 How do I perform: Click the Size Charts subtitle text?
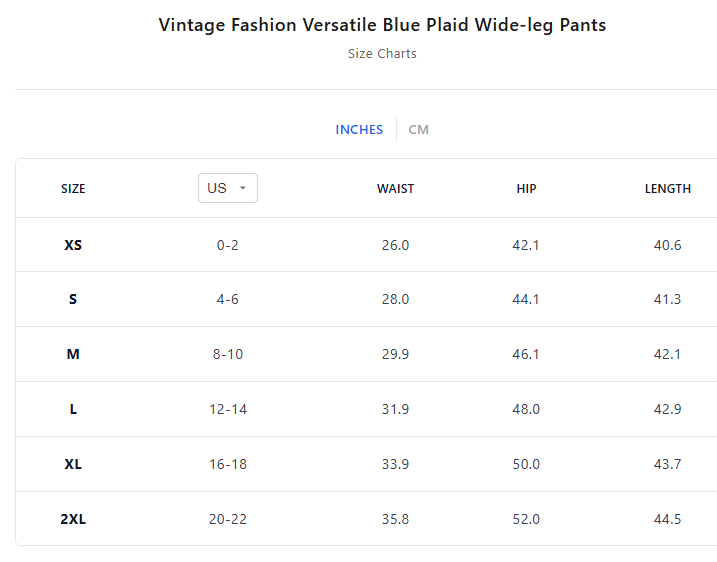pyautogui.click(x=382, y=54)
